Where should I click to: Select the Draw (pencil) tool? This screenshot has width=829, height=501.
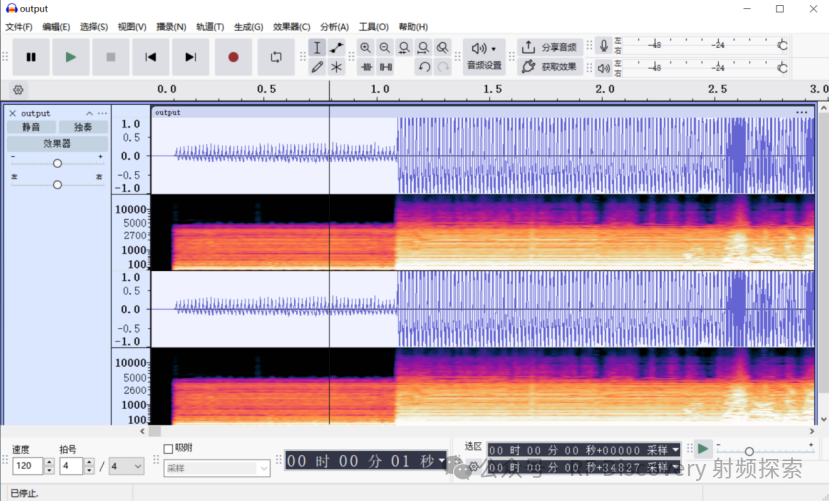coord(317,67)
